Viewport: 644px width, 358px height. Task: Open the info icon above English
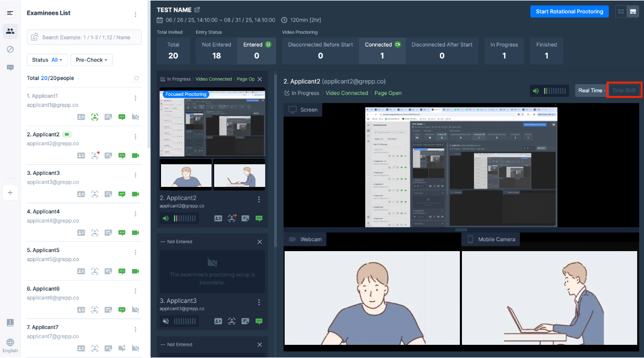10,322
